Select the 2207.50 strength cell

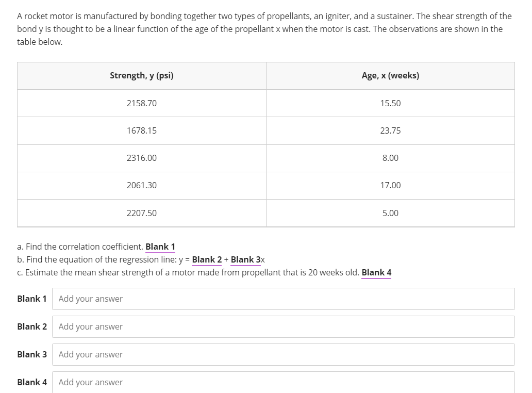[x=142, y=213]
